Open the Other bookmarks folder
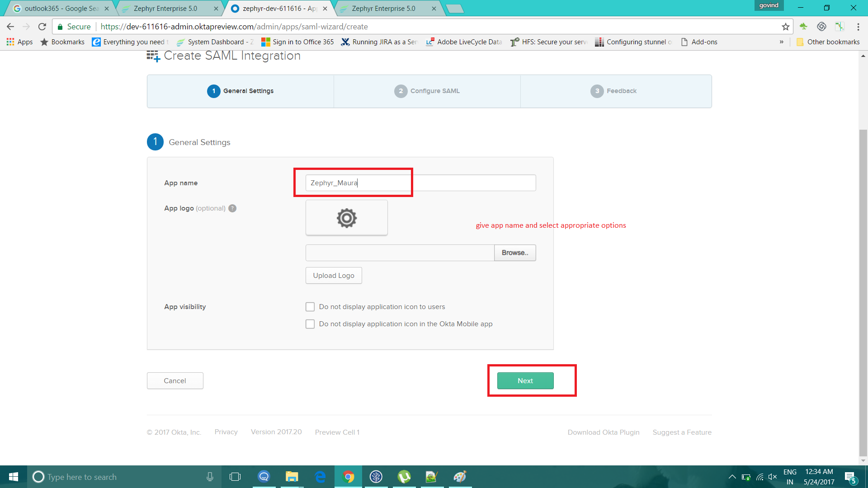Screen dimensions: 868x488 [x=828, y=42]
